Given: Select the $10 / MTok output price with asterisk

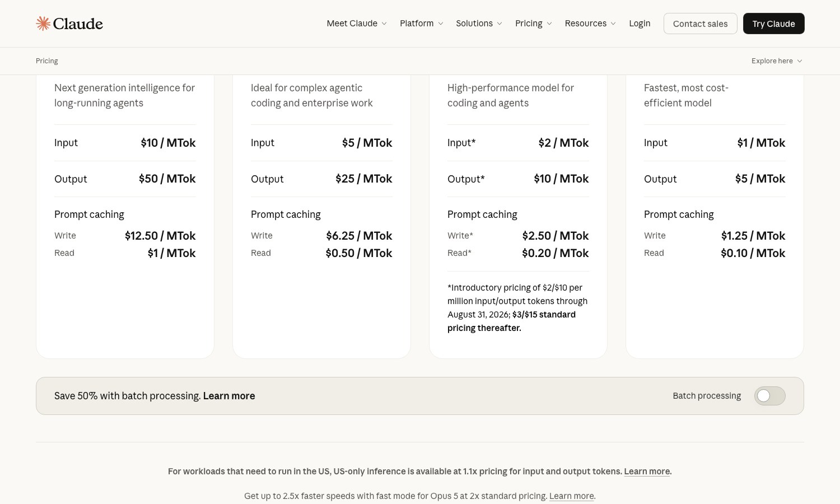Looking at the screenshot, I should pos(561,179).
